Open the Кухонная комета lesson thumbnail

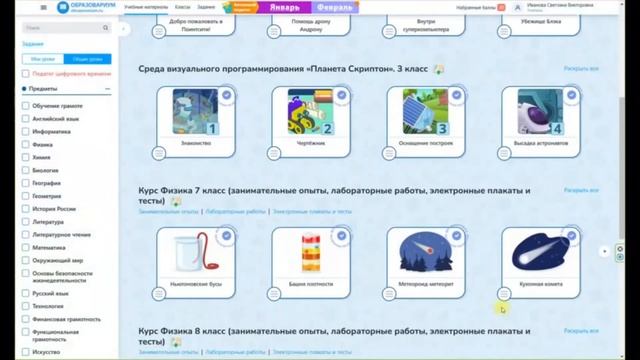pyautogui.click(x=540, y=252)
